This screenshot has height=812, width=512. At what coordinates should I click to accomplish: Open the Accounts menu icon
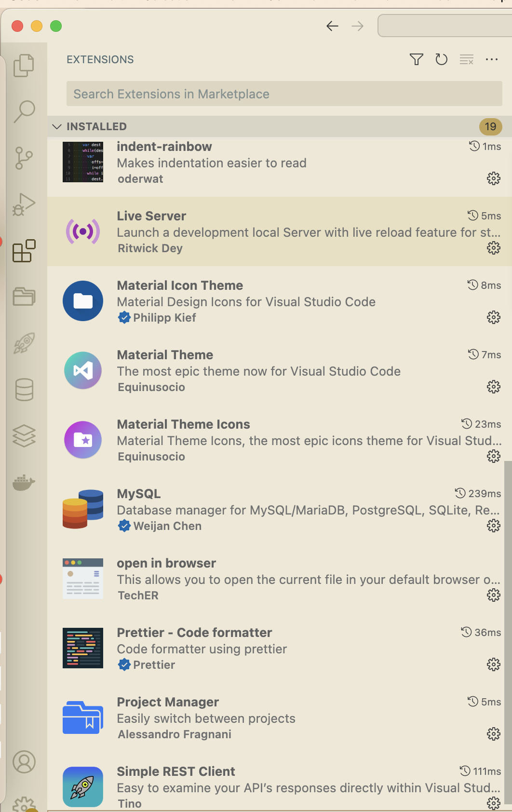tap(24, 762)
